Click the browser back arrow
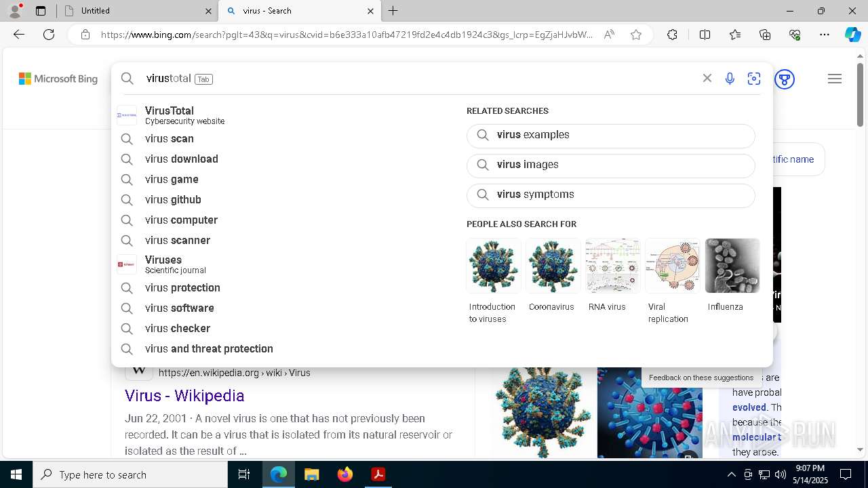Image resolution: width=868 pixels, height=488 pixels. click(x=19, y=35)
